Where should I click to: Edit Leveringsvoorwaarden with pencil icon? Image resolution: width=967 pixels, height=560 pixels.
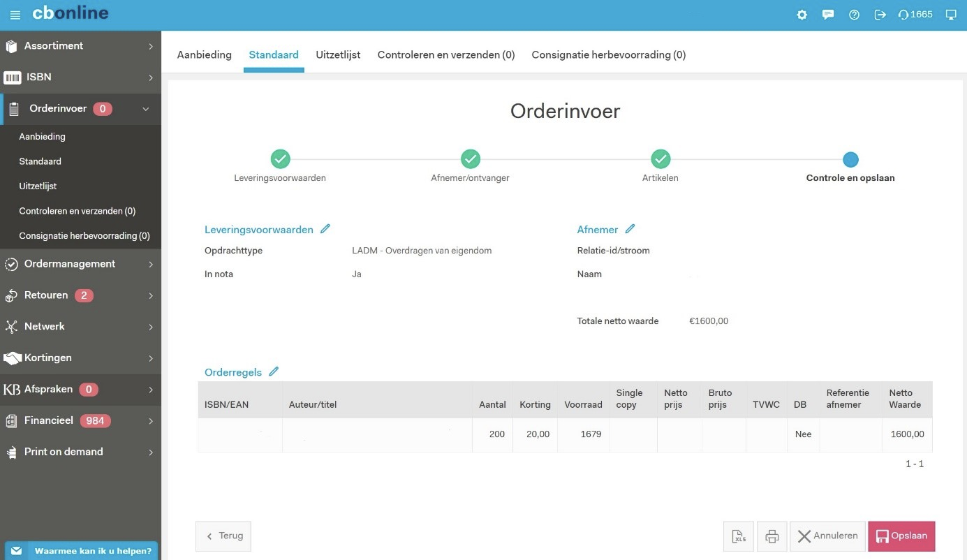pyautogui.click(x=325, y=229)
